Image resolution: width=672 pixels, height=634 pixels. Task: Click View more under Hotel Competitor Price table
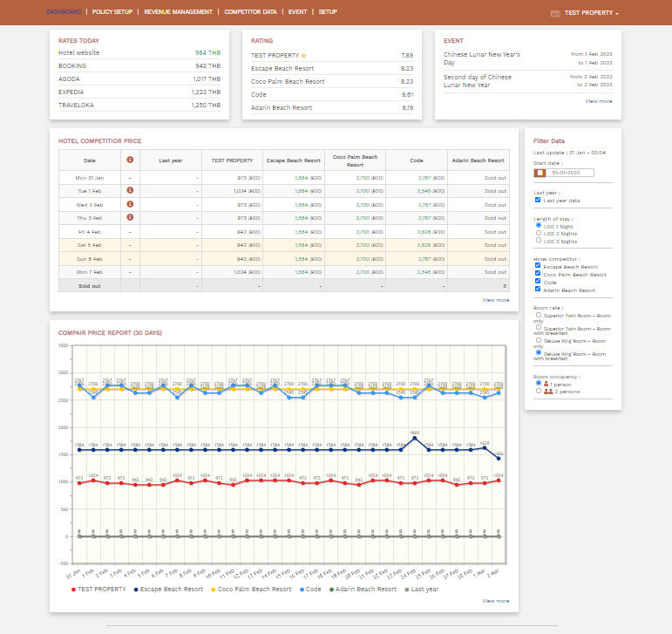pos(496,300)
